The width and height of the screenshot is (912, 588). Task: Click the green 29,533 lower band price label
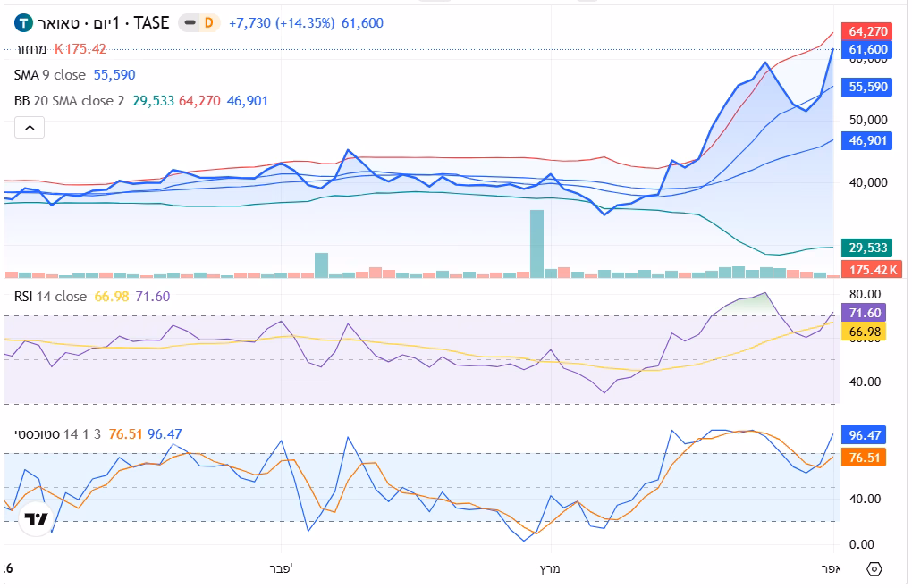pos(867,248)
